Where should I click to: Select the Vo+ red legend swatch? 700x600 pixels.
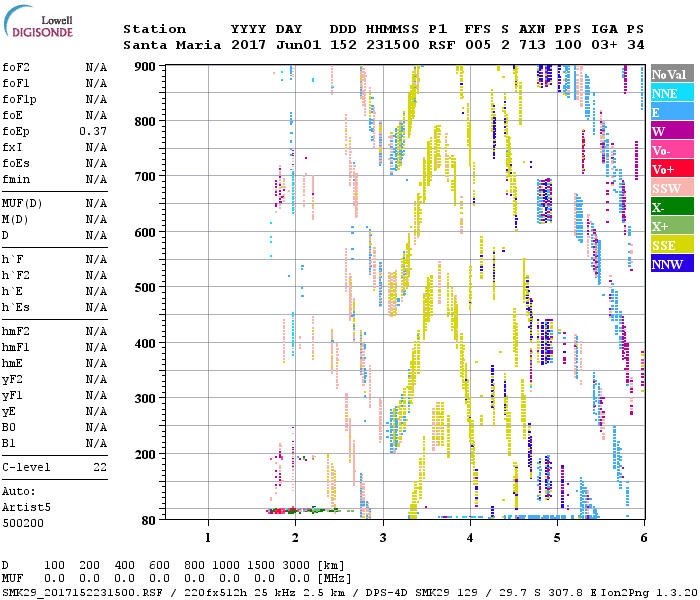pos(672,169)
